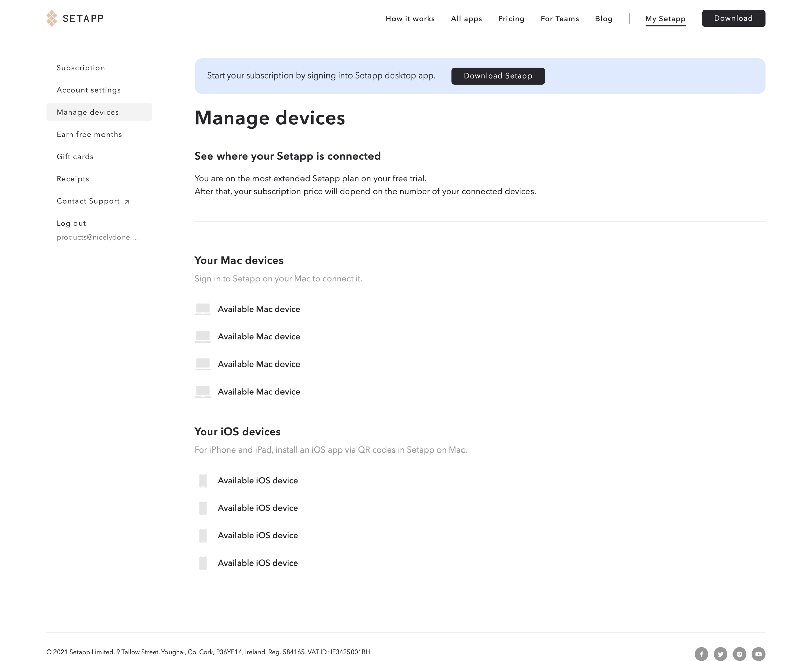812x661 pixels.
Task: Go to All apps page
Action: (x=466, y=19)
